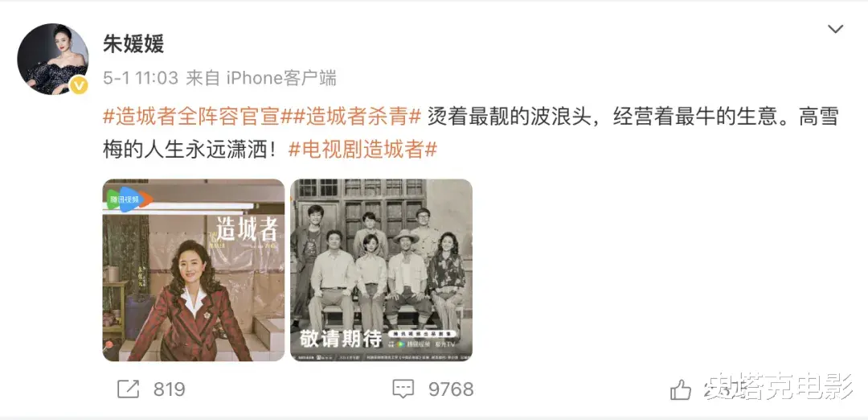Open hashtag #造城者杀青#
The width and height of the screenshot is (868, 420).
pyautogui.click(x=358, y=117)
